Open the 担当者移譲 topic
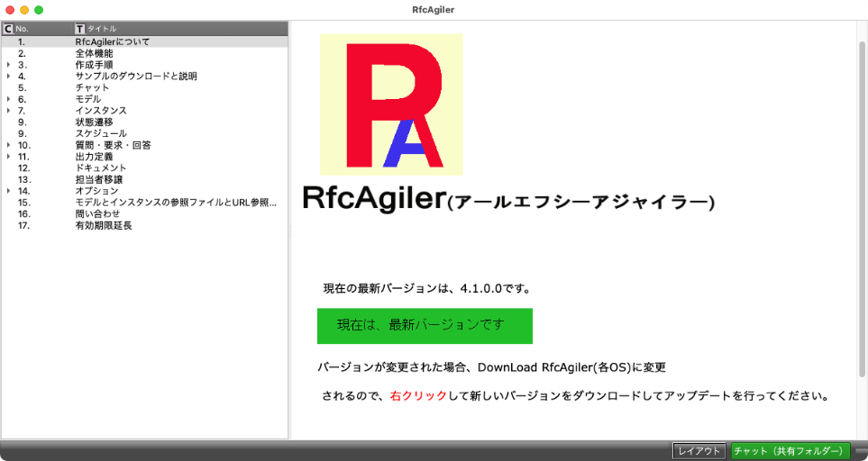 pyautogui.click(x=98, y=180)
